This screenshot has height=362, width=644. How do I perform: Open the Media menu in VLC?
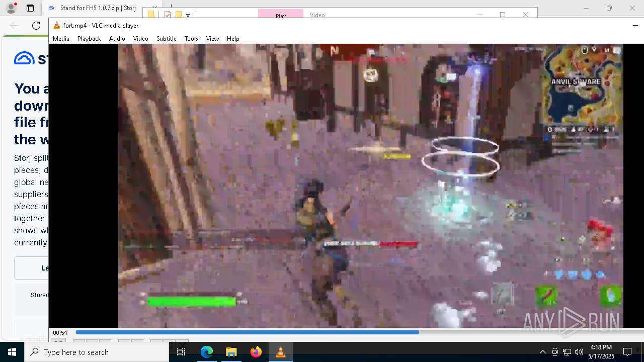tap(61, 39)
